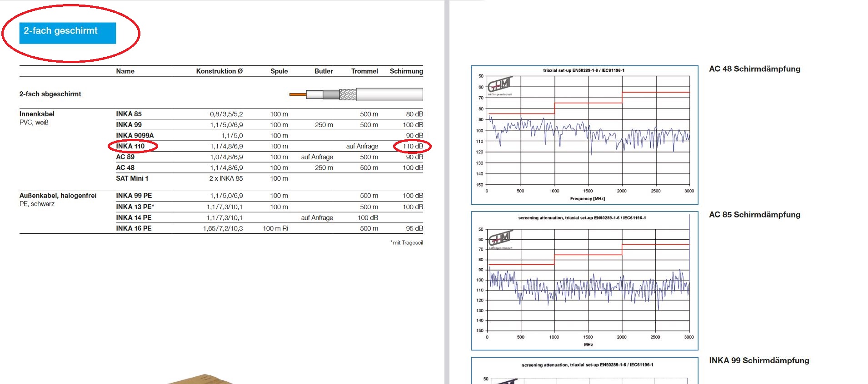Click the GHM logo in AC 48 chart
The image size is (868, 384).
click(500, 85)
